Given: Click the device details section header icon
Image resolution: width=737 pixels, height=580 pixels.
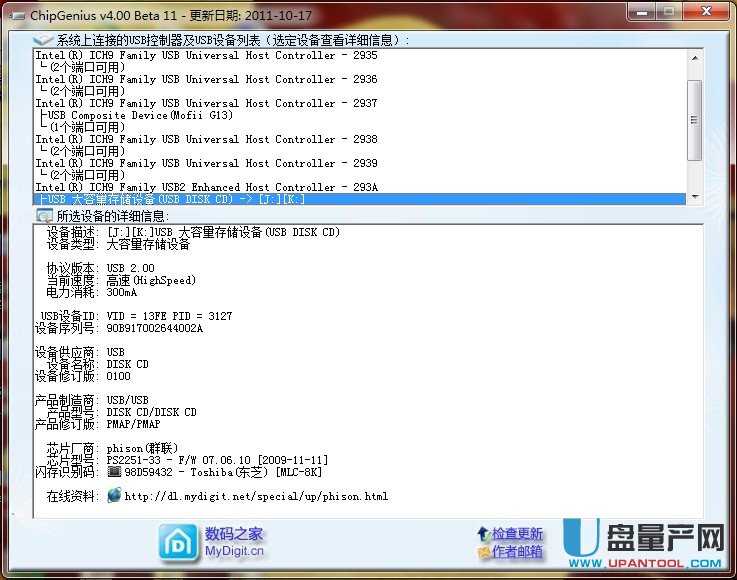Looking at the screenshot, I should click(x=44, y=216).
